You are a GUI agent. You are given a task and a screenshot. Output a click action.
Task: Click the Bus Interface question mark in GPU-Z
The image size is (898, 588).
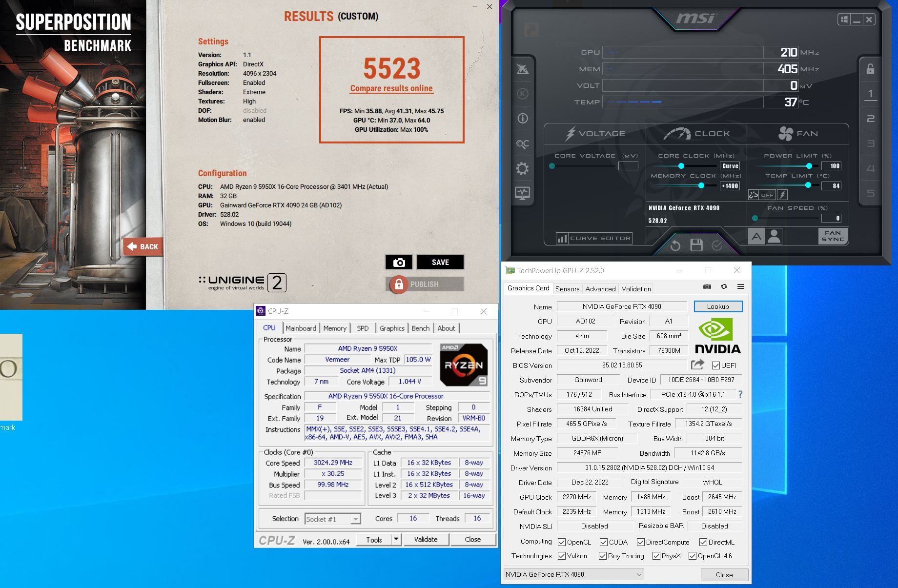coord(740,394)
